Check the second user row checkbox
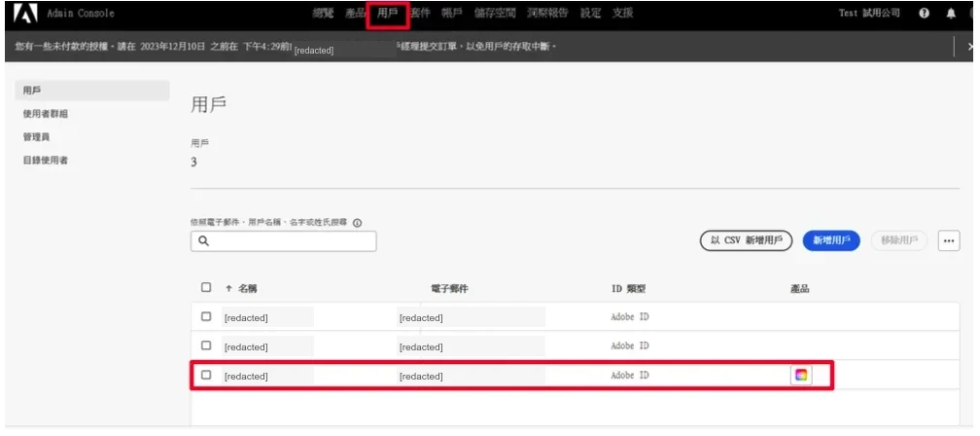Screen dimensions: 980x436 pos(206,345)
